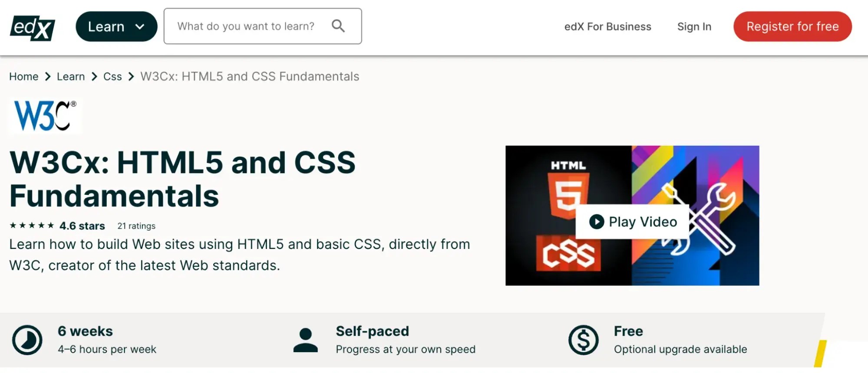Open edX For Business link

coord(607,26)
